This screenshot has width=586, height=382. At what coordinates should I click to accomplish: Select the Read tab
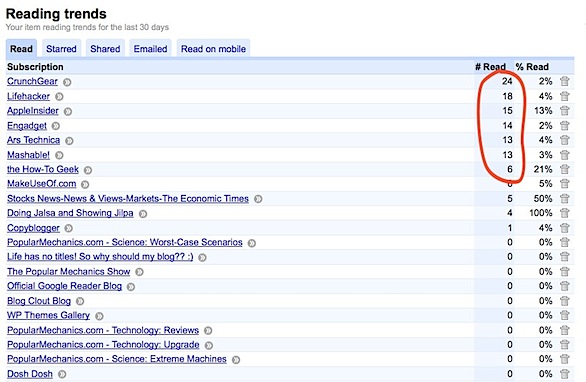21,49
